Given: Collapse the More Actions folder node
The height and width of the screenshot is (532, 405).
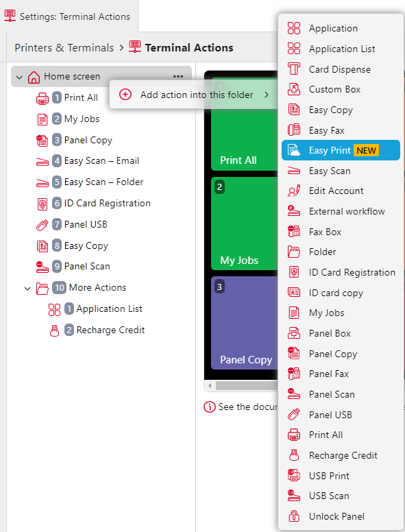Looking at the screenshot, I should [x=27, y=289].
